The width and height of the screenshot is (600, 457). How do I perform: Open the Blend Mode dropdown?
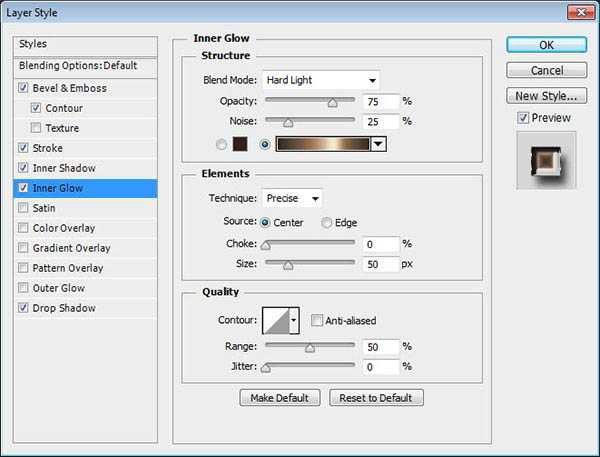321,80
